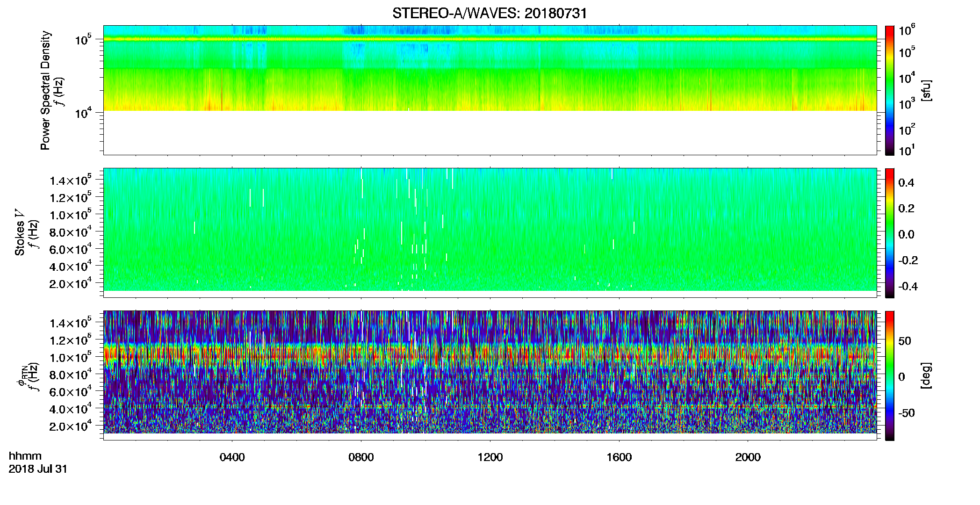The image size is (980, 505).
Task: Click the Stokes V axis label
Action: [x=20, y=232]
